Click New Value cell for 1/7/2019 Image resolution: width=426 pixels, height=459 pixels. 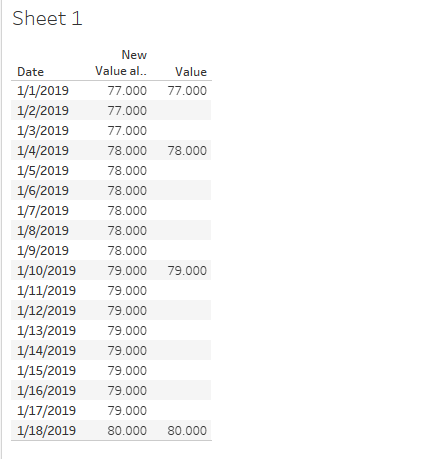pos(127,211)
